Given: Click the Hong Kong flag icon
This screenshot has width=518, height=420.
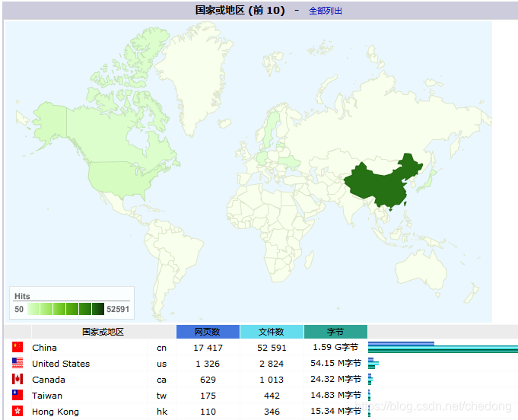Looking at the screenshot, I should (x=17, y=411).
